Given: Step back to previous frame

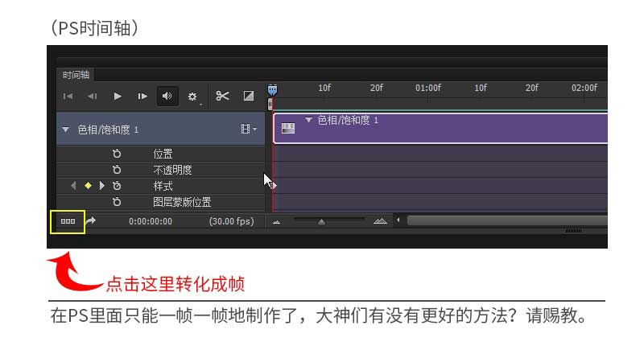Looking at the screenshot, I should coord(93,96).
